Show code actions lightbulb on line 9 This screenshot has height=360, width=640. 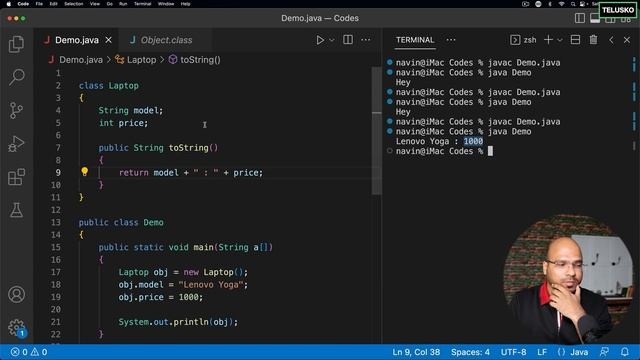pyautogui.click(x=84, y=171)
